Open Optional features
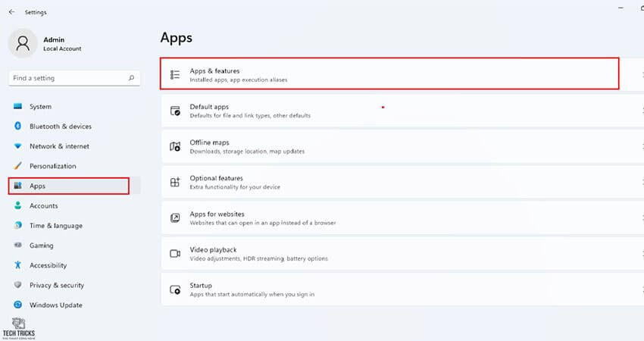This screenshot has height=341, width=644. pyautogui.click(x=402, y=182)
